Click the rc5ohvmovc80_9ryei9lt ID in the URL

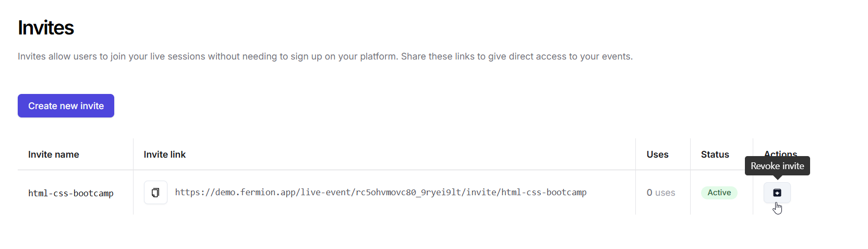(408, 193)
